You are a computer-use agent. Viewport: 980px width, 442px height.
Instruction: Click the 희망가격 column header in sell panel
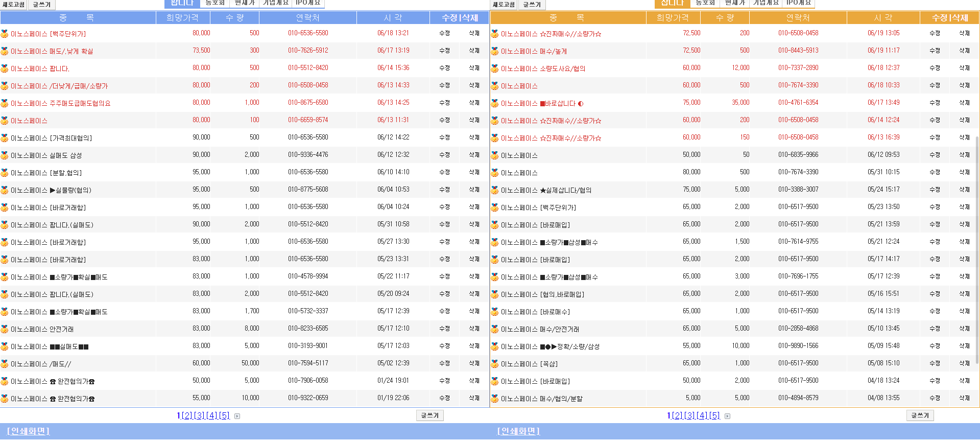pos(182,18)
